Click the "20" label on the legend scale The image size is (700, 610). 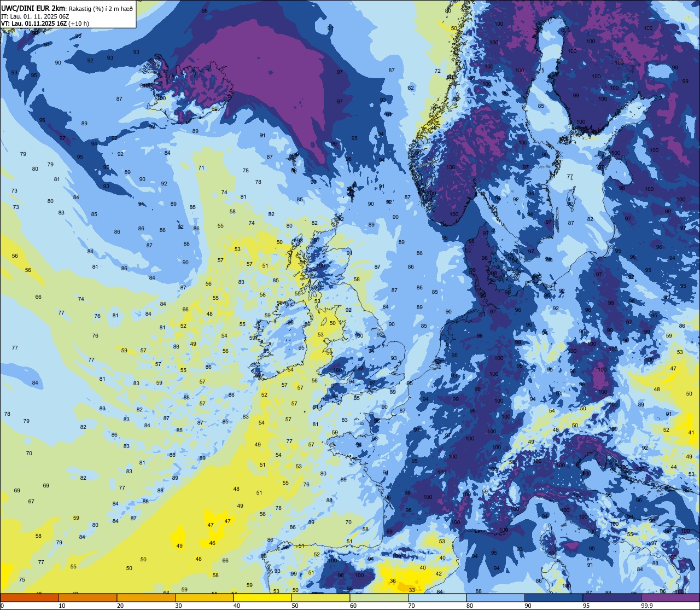tap(120, 606)
